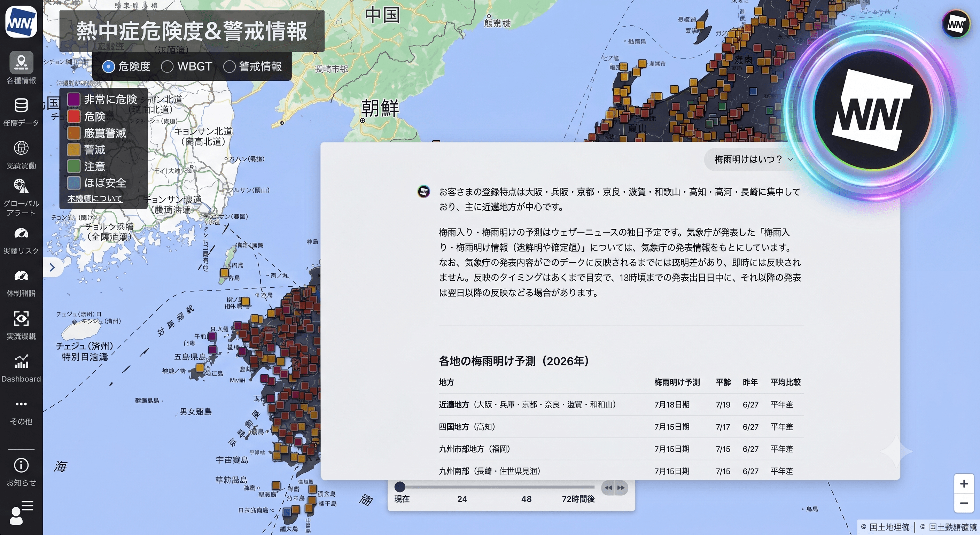Click the ほぼ安全 blue legend swatch
Screen dimensions: 980x535
coord(74,183)
